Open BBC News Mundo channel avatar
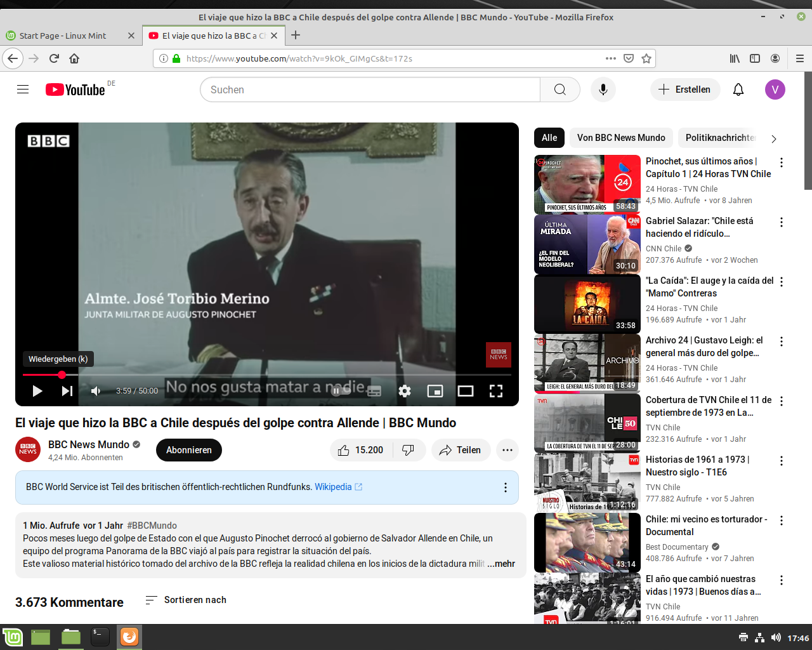 [28, 449]
